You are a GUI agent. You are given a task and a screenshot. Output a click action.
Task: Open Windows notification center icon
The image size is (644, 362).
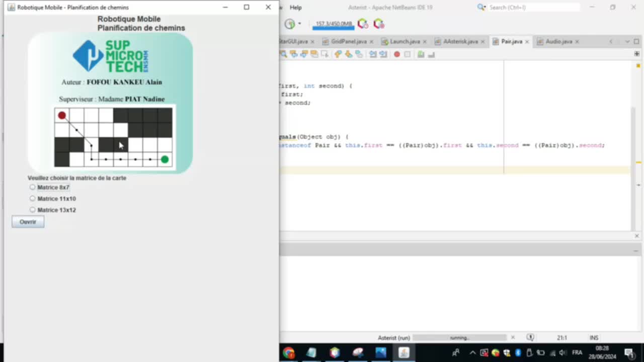[629, 353]
